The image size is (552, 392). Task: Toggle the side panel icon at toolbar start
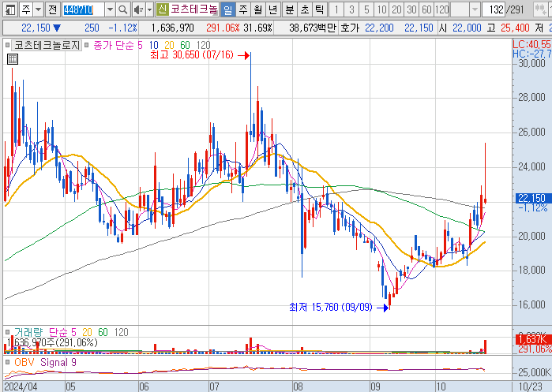click(x=9, y=9)
